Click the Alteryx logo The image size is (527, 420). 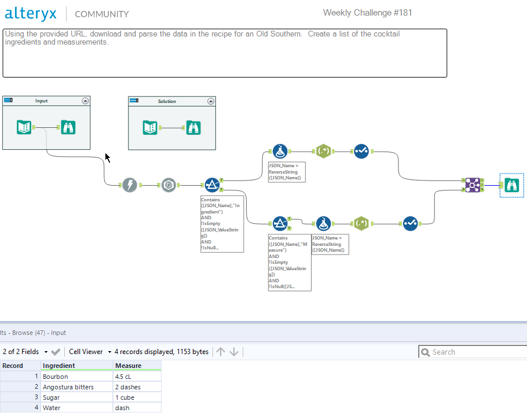click(31, 13)
